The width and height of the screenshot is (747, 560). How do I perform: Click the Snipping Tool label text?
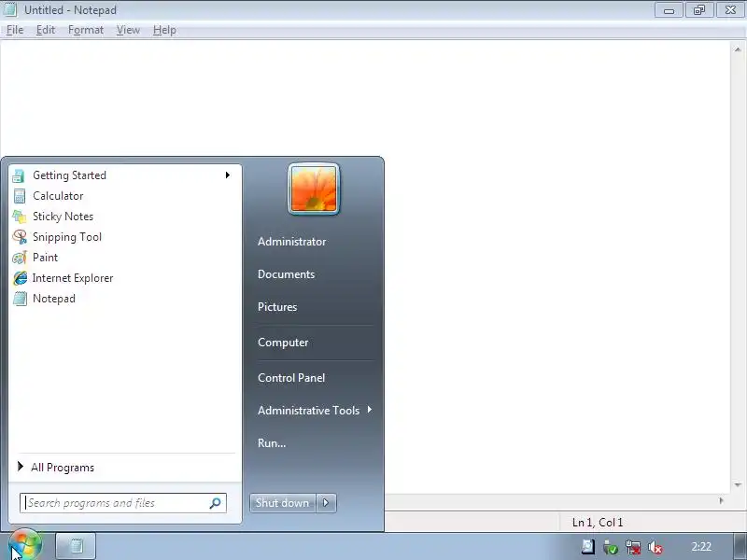(x=67, y=237)
